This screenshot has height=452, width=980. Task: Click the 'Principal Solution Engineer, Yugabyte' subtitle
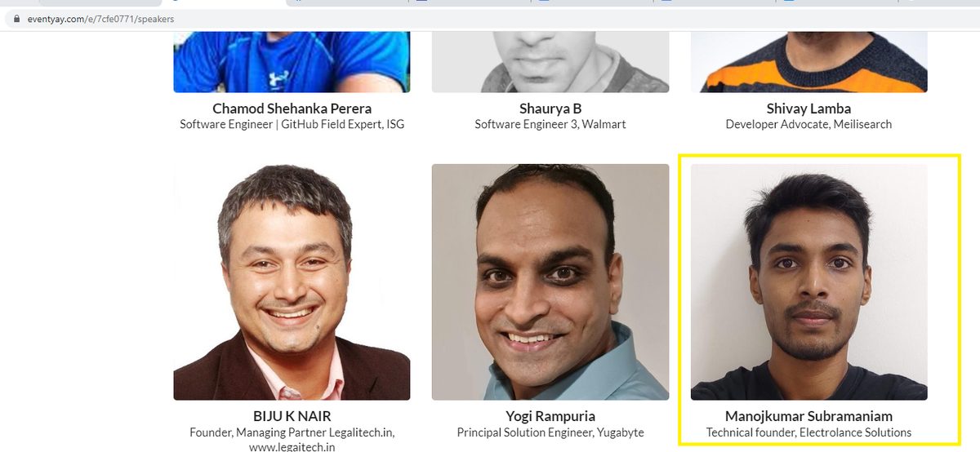pos(550,432)
